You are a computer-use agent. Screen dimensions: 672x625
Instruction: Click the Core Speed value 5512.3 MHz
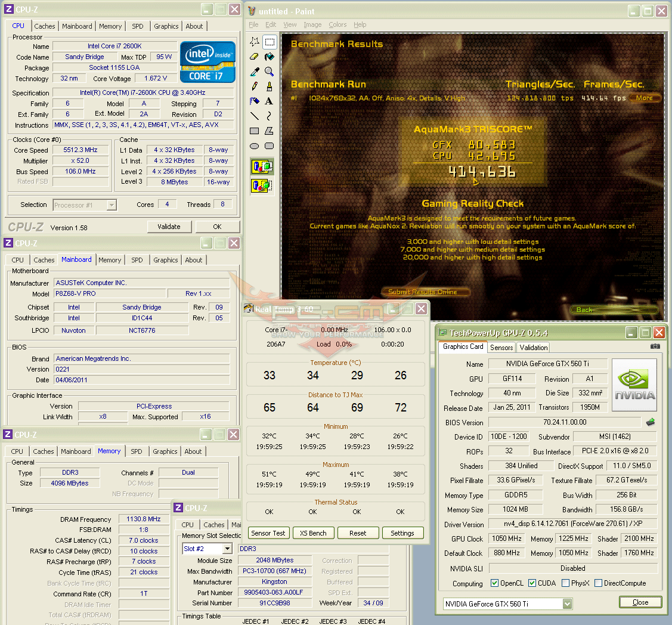pyautogui.click(x=80, y=150)
